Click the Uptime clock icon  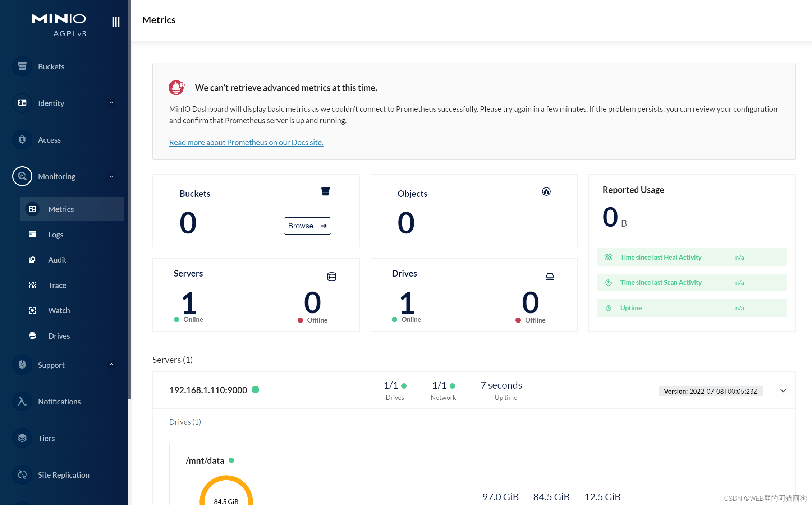(x=609, y=308)
